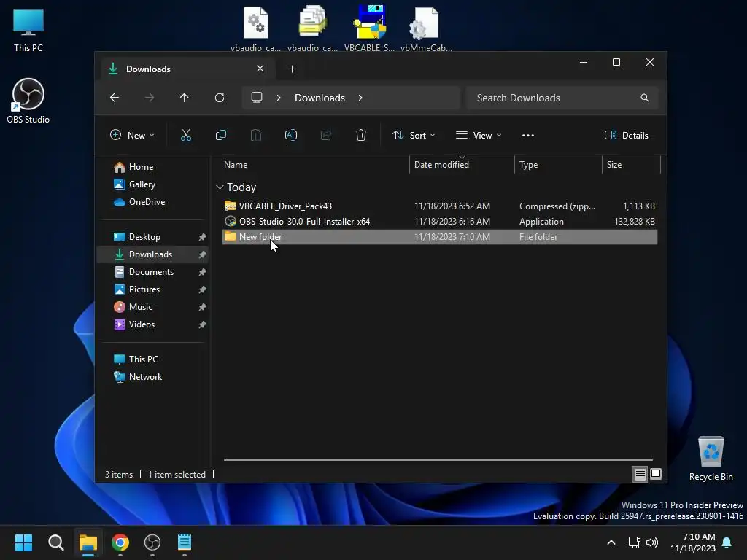Image resolution: width=747 pixels, height=560 pixels.
Task: Open OBS from the taskbar
Action: point(152,542)
